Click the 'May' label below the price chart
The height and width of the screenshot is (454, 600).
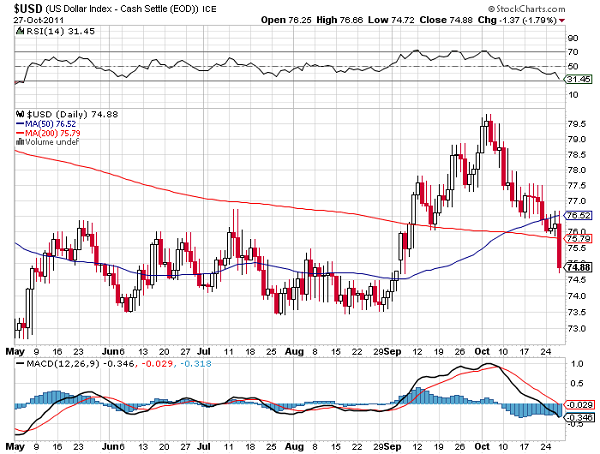(15, 351)
